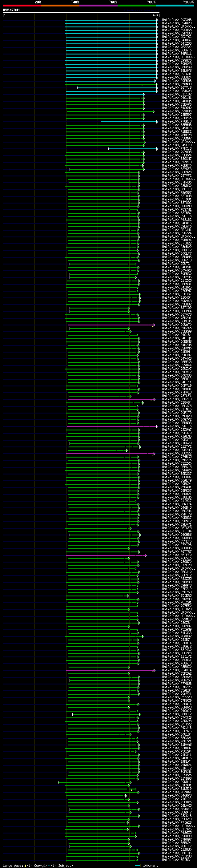Viewport: 197px width, 868px height.
Task: Select hit UniRef100_Q74BX5
Action: coord(177,457)
